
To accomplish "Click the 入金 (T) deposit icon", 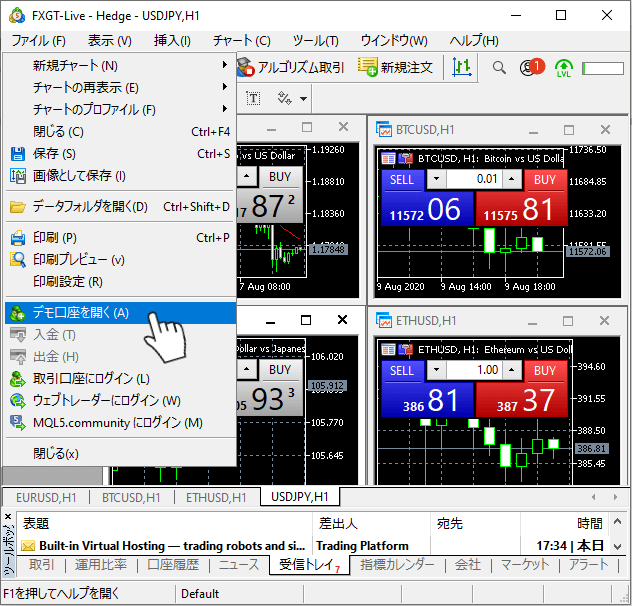I will coord(18,335).
